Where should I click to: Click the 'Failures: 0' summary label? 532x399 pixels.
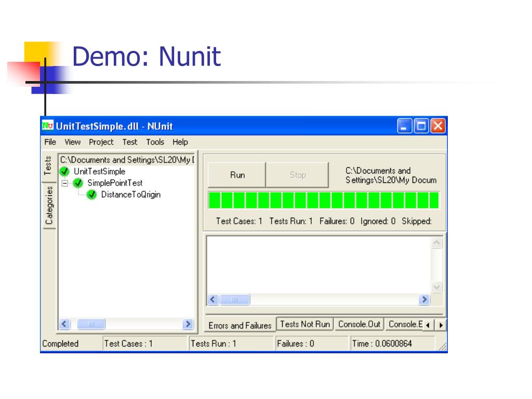[x=337, y=221]
